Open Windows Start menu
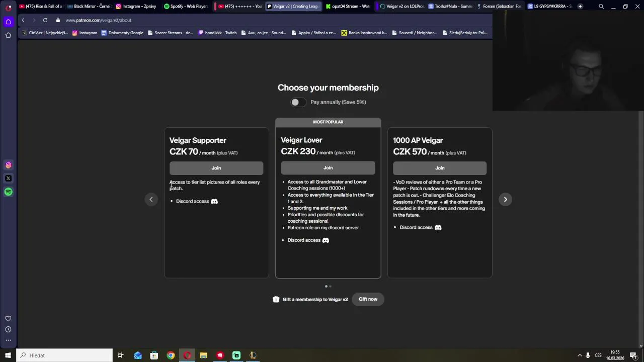Screen dimensions: 644x362 coord(8,355)
